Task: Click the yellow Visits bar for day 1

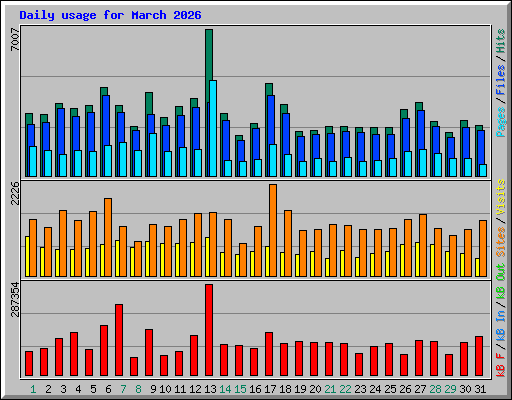Action: 27,256
